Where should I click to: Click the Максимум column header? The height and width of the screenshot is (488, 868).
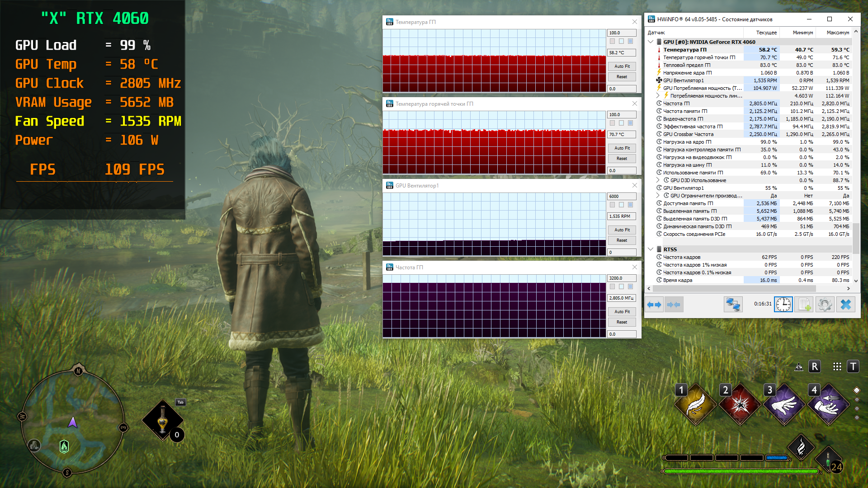[x=837, y=33]
